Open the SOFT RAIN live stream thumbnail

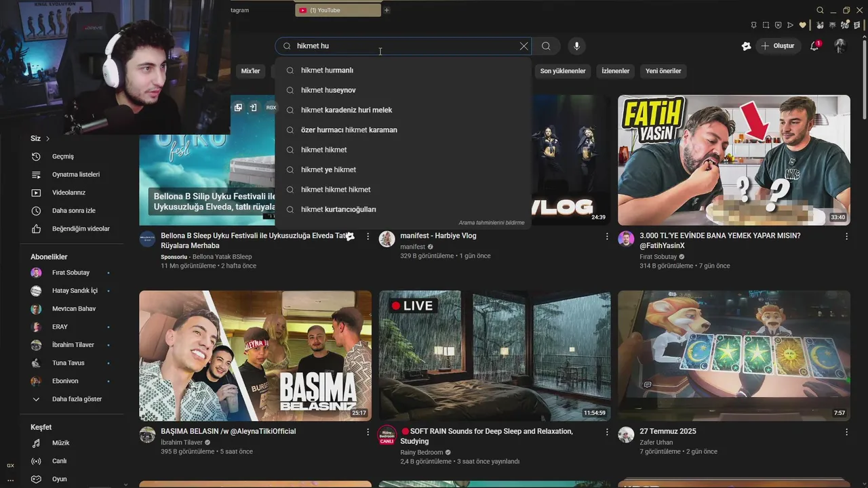[x=495, y=356]
